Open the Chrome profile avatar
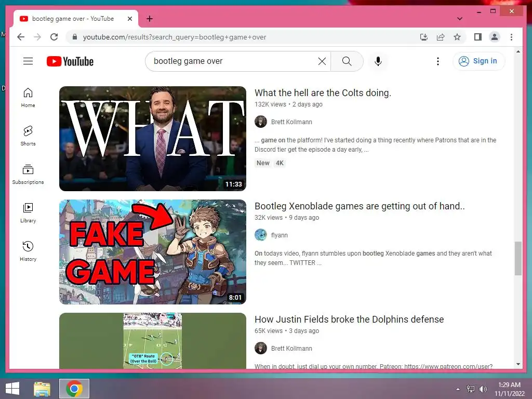 [495, 37]
